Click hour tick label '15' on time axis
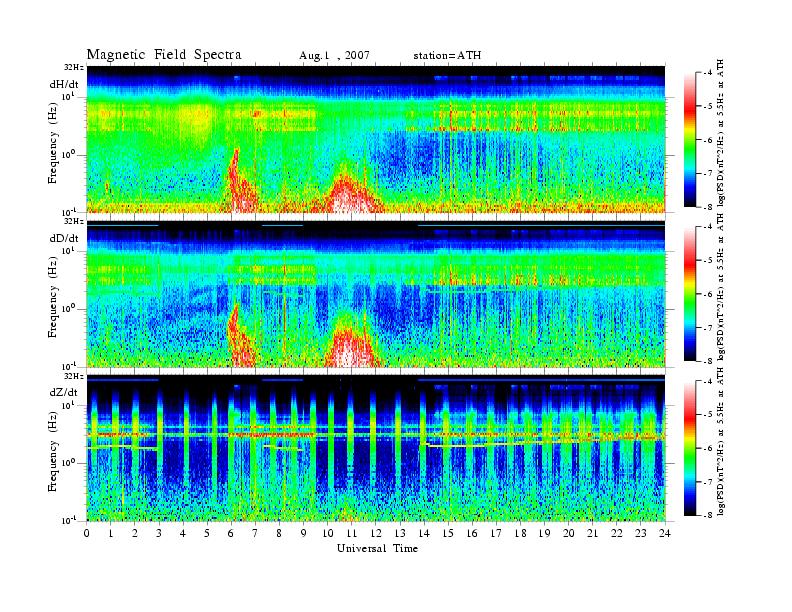 tap(448, 533)
